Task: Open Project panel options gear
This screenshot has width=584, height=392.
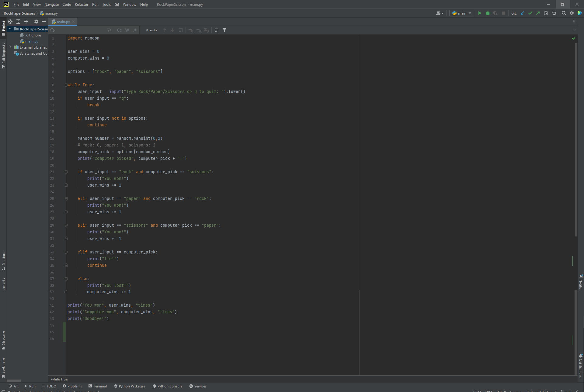Action: pos(36,22)
